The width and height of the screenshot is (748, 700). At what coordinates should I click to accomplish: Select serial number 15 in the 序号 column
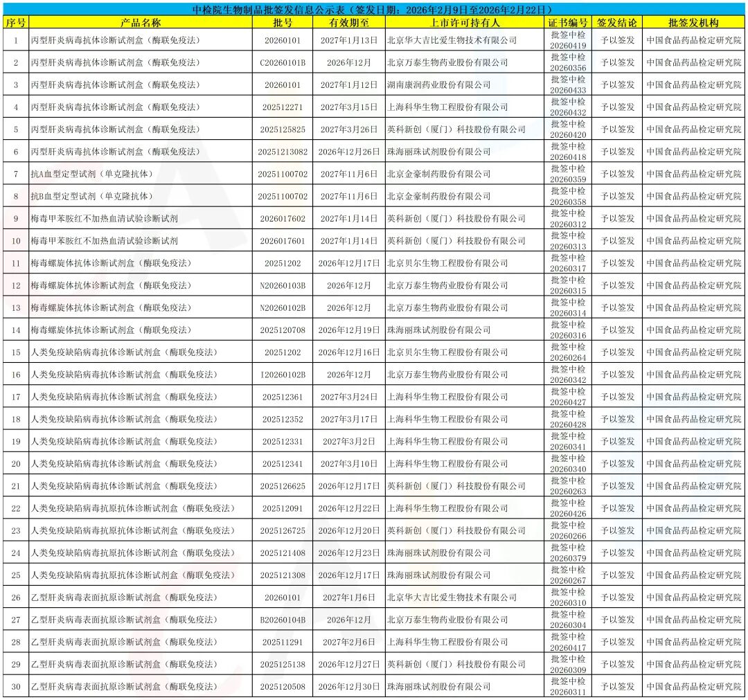[x=16, y=352]
